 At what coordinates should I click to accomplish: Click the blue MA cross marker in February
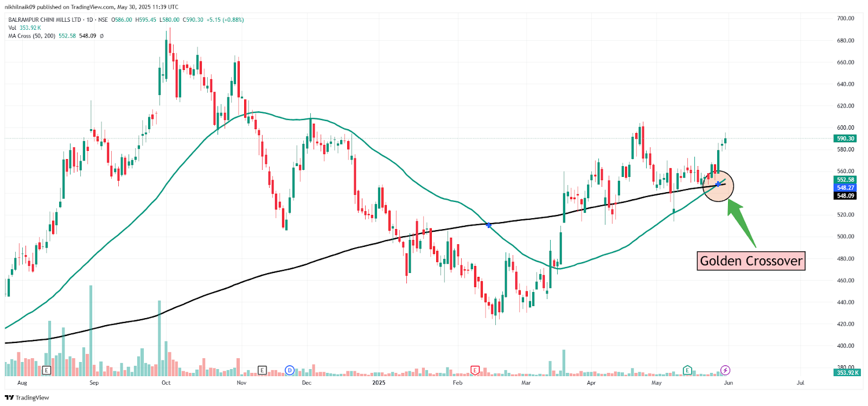coord(489,225)
